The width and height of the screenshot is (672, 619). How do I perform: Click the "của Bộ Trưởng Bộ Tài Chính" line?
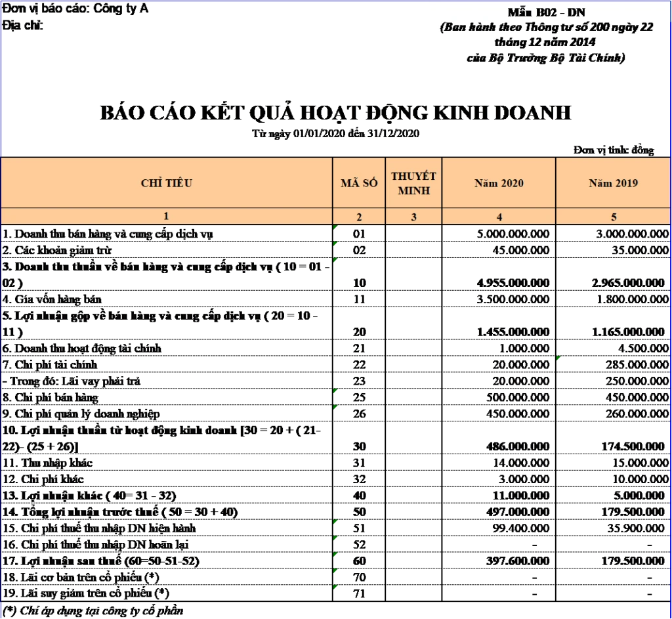coord(546,58)
